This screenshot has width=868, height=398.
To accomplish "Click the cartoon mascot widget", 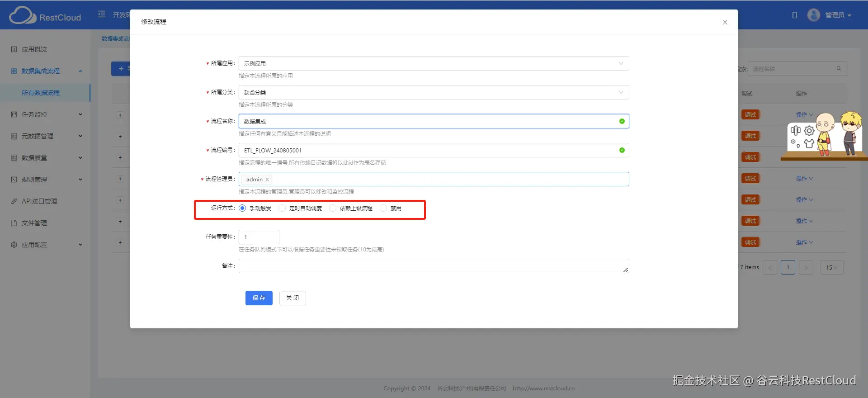I will click(x=825, y=136).
